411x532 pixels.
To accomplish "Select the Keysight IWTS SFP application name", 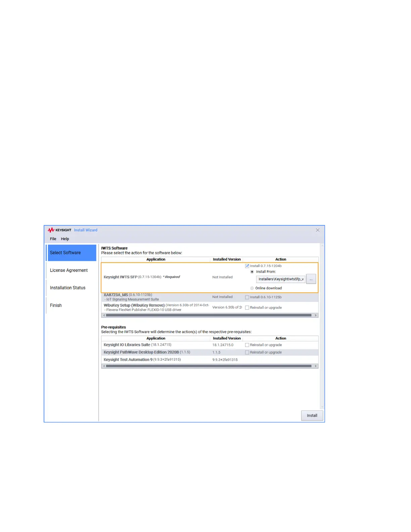I will click(x=121, y=277).
